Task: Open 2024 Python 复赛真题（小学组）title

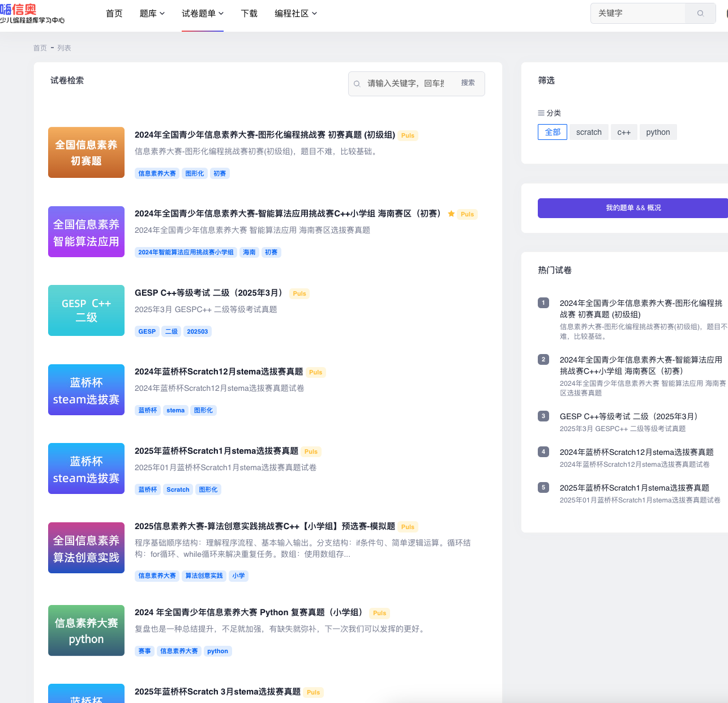Action: click(x=250, y=612)
